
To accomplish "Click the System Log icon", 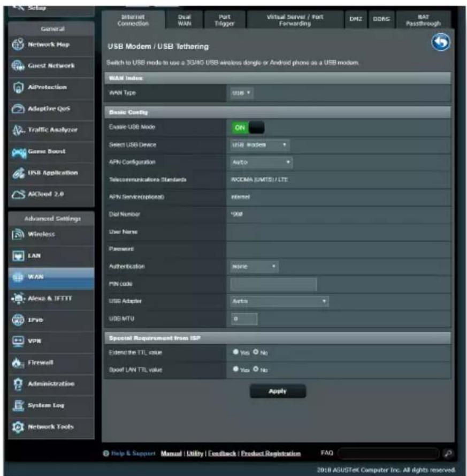I will click(x=18, y=405).
